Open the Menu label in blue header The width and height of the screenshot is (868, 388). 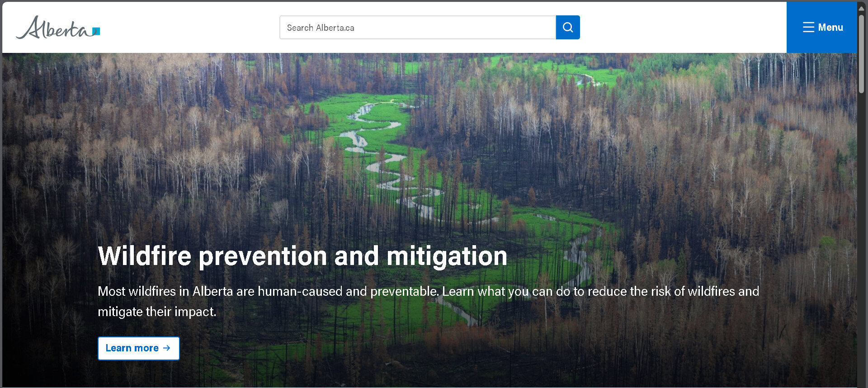coord(830,28)
